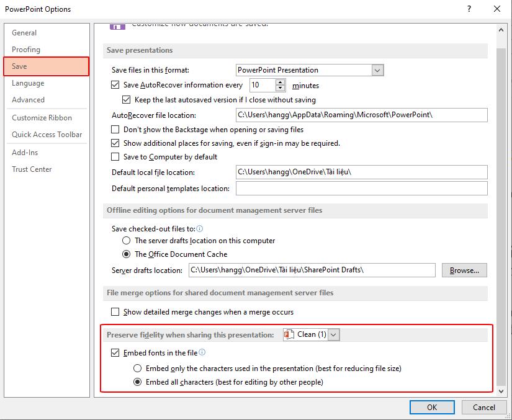Open the General options category
Screen dimensions: 512x420
(x=47, y=33)
